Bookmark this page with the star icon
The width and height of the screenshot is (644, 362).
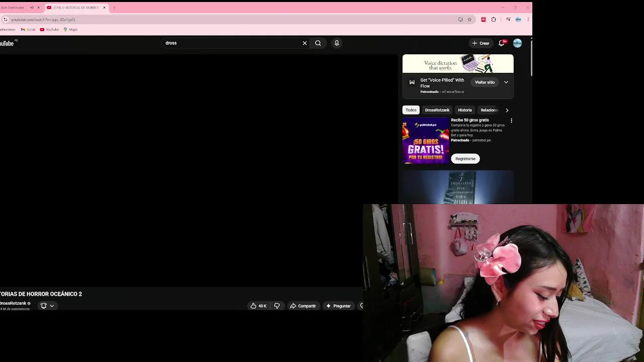(469, 20)
